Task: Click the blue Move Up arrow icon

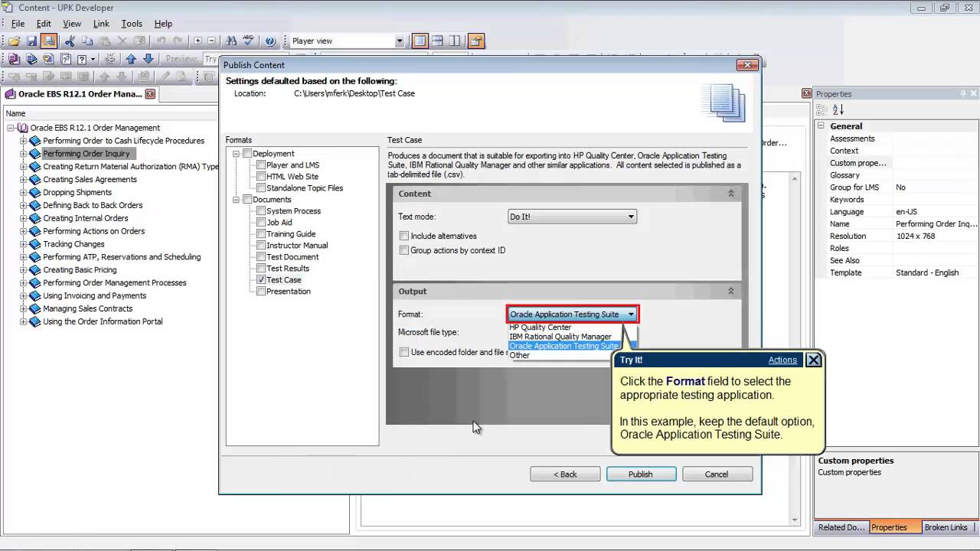Action: click(131, 59)
